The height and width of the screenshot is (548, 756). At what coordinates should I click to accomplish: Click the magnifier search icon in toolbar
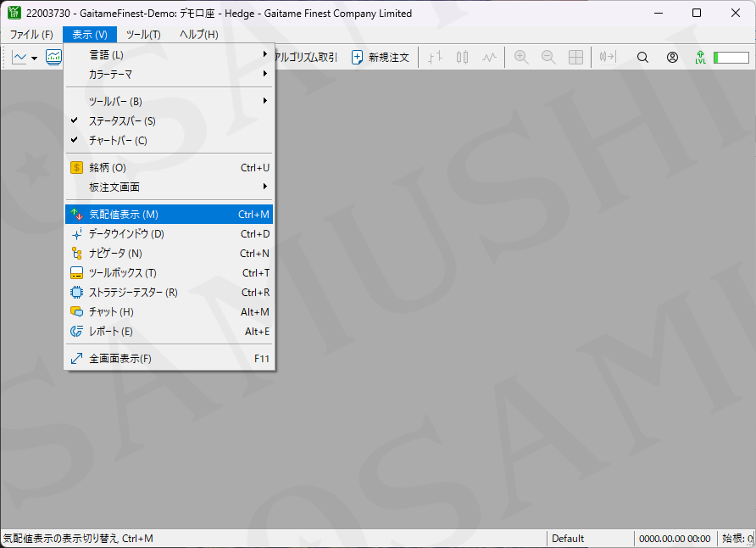point(642,58)
